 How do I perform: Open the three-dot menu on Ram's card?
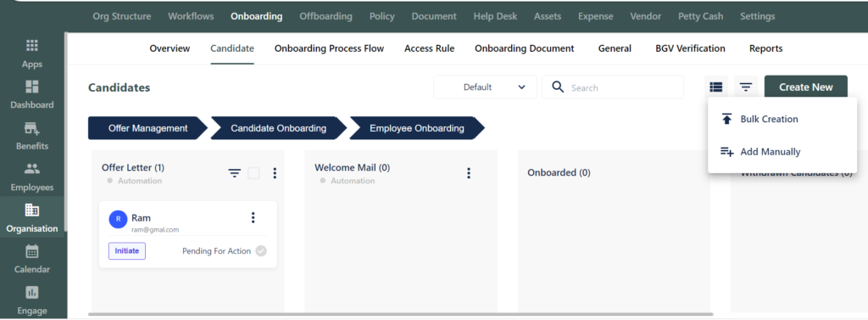pyautogui.click(x=253, y=217)
